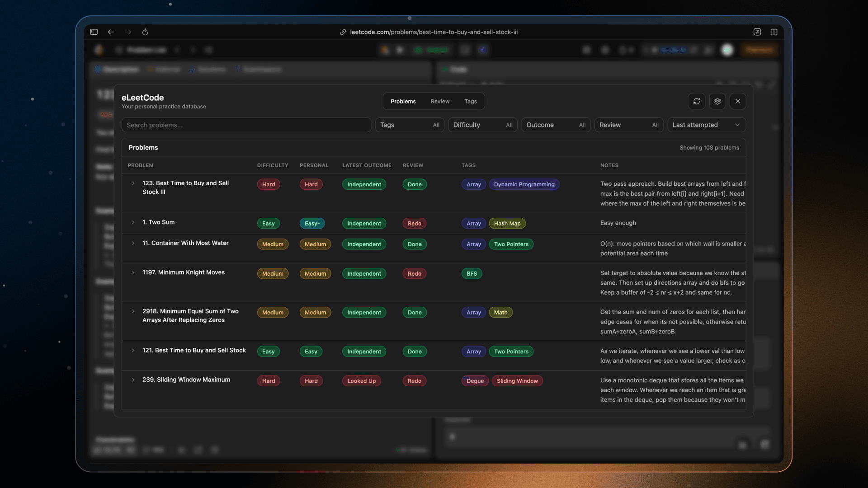Viewport: 868px width, 488px height.
Task: Expand the 239. Sliding Window Maximum row
Action: pos(133,380)
